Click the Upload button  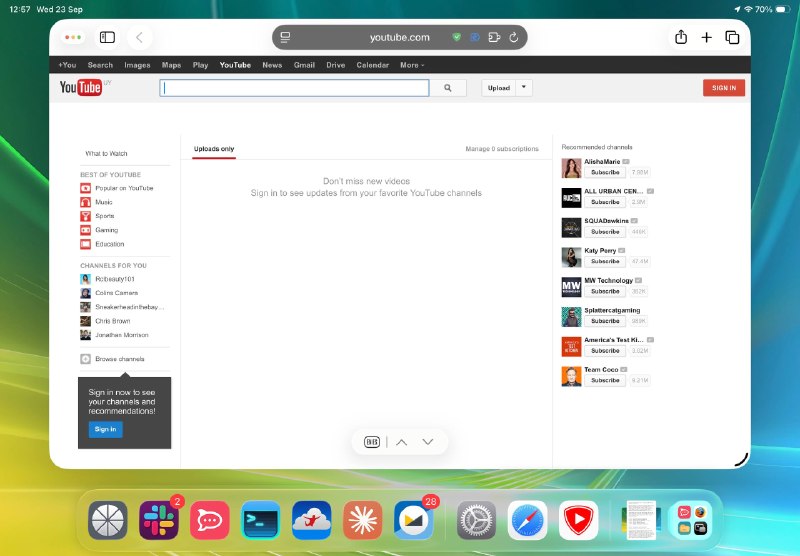[498, 88]
